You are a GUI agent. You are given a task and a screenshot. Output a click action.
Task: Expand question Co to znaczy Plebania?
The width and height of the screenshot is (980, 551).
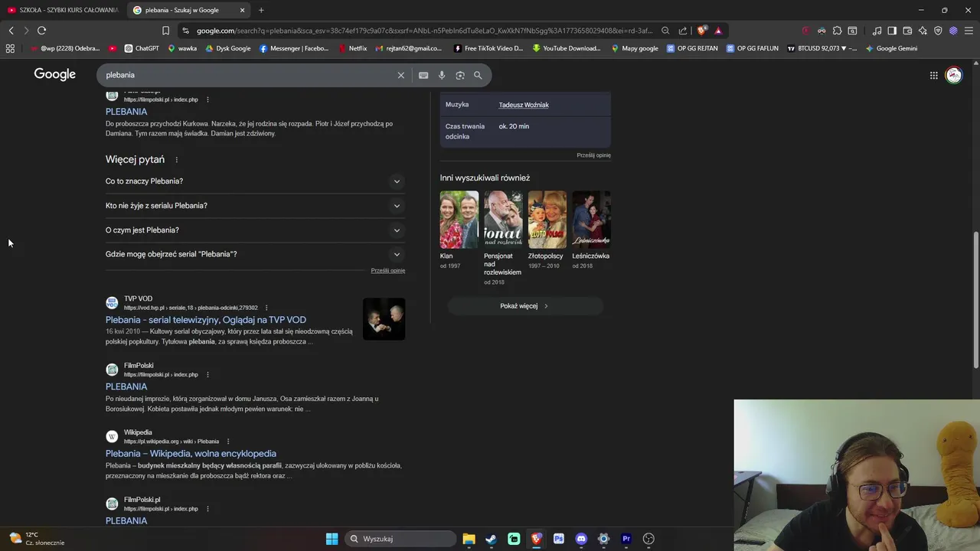pos(255,181)
